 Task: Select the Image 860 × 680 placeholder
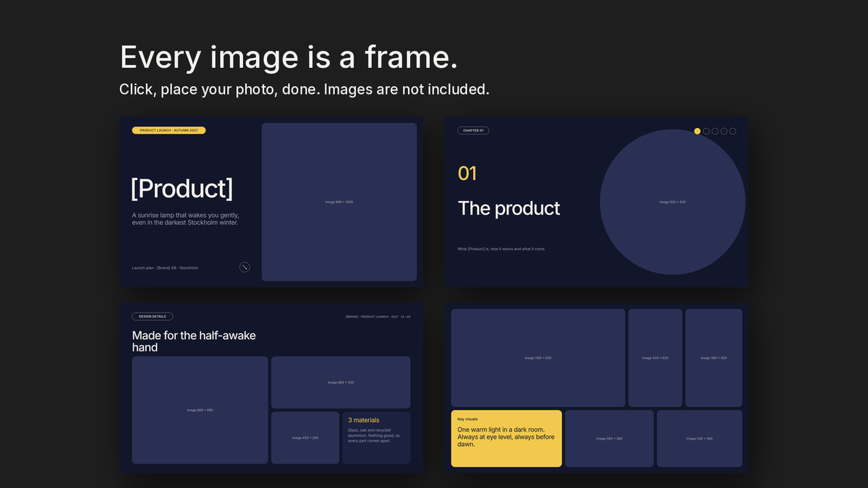point(200,410)
